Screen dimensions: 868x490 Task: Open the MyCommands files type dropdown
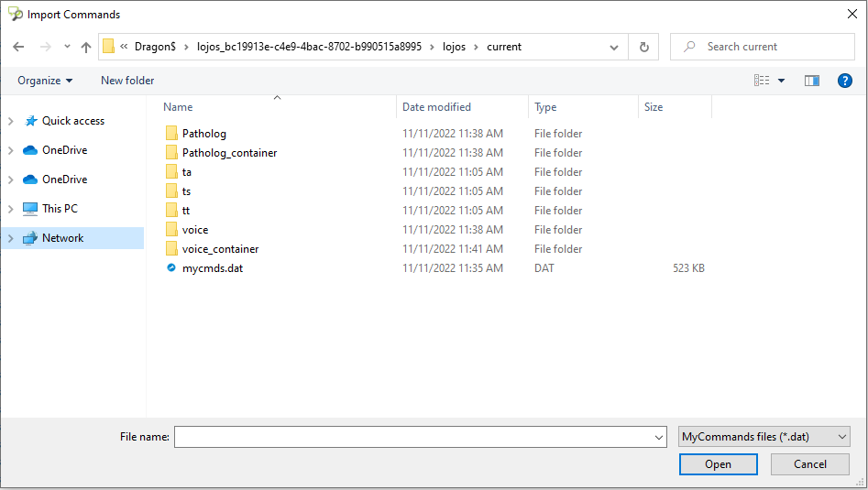tap(764, 437)
